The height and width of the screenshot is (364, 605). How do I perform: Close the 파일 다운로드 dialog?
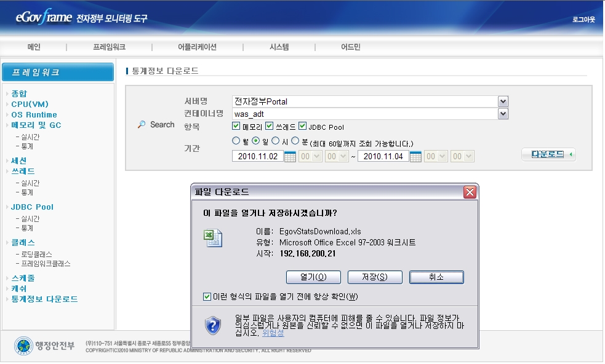point(470,192)
